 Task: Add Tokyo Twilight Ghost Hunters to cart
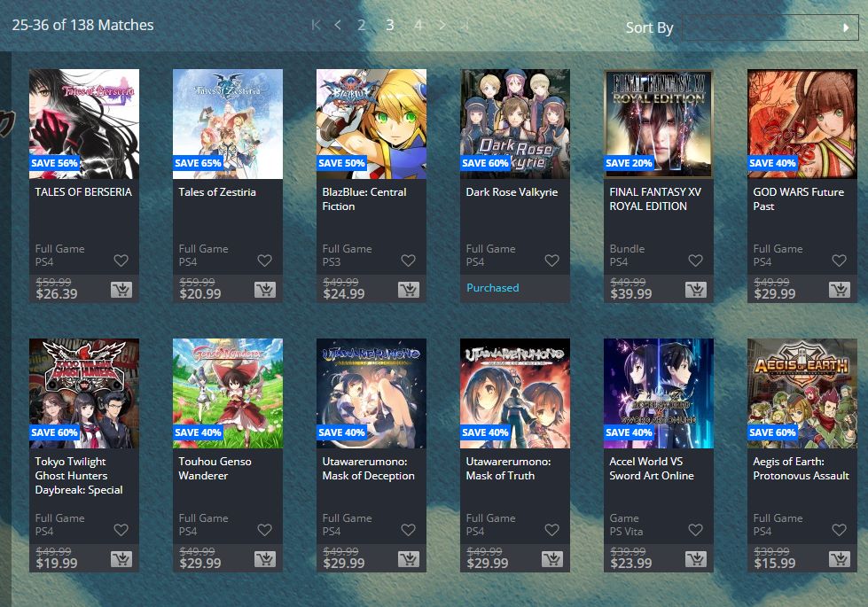[121, 559]
